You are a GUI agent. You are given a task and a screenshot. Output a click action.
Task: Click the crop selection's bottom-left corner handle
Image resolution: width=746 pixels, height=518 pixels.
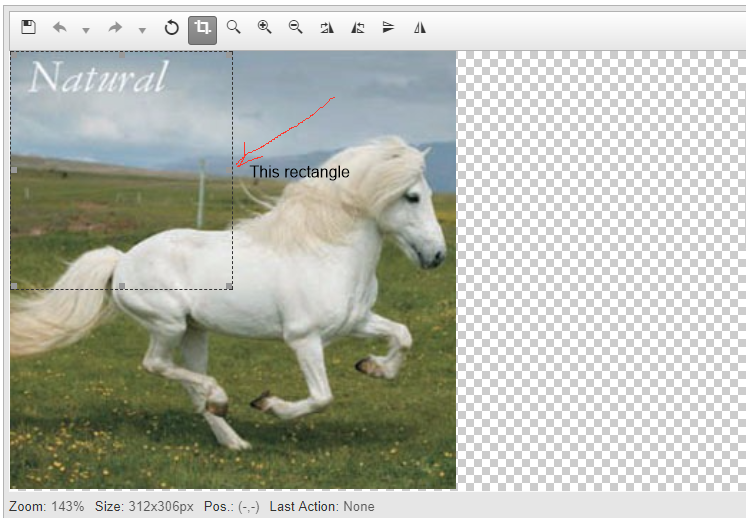click(14, 286)
